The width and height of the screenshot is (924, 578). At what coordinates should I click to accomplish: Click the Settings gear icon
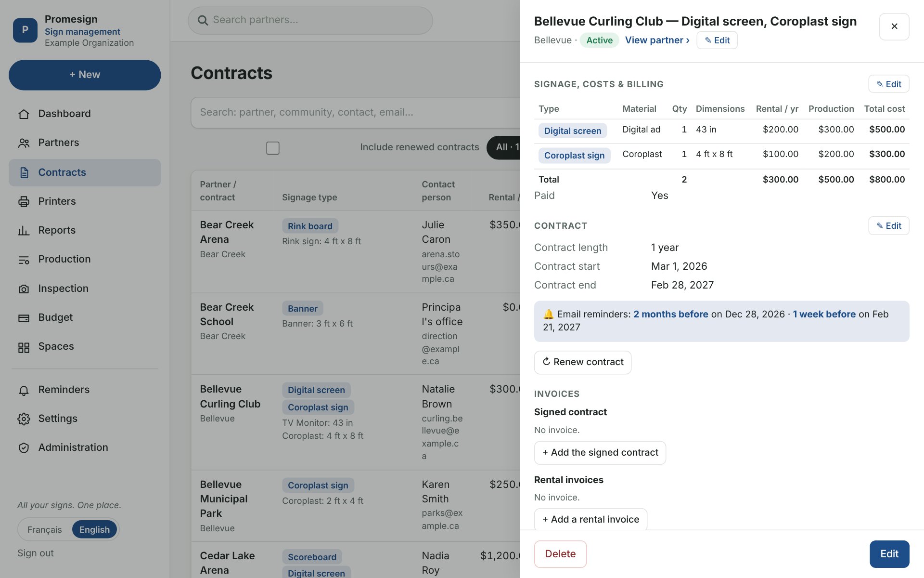[x=24, y=419]
